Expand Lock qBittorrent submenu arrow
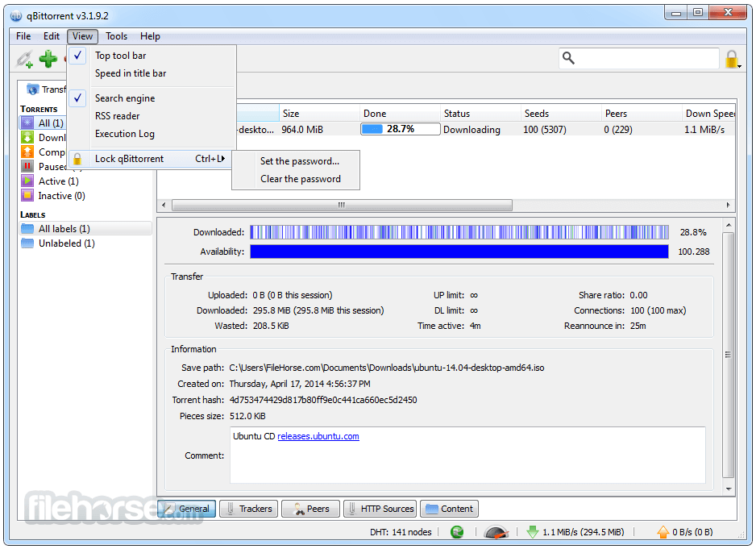Screen dimensions: 756x549 [x=222, y=158]
